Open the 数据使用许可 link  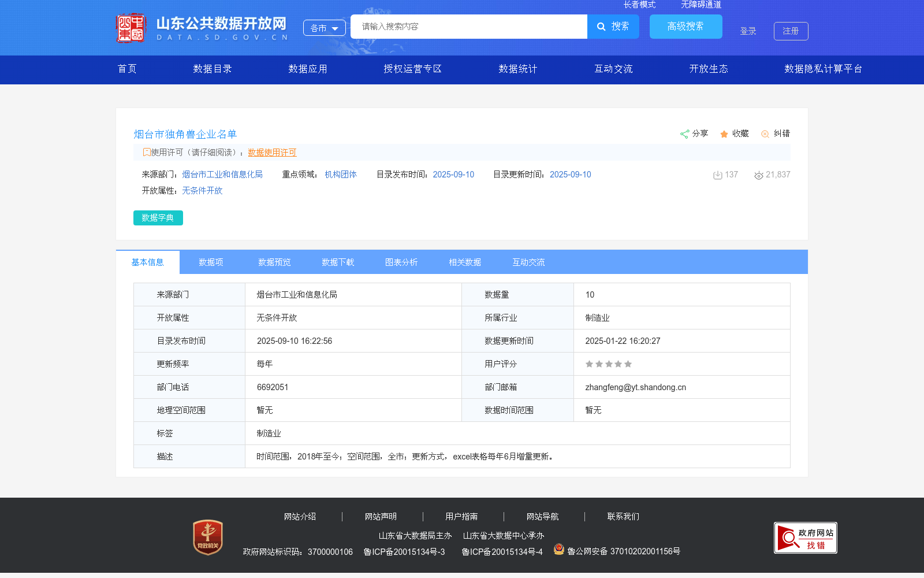[x=272, y=153]
